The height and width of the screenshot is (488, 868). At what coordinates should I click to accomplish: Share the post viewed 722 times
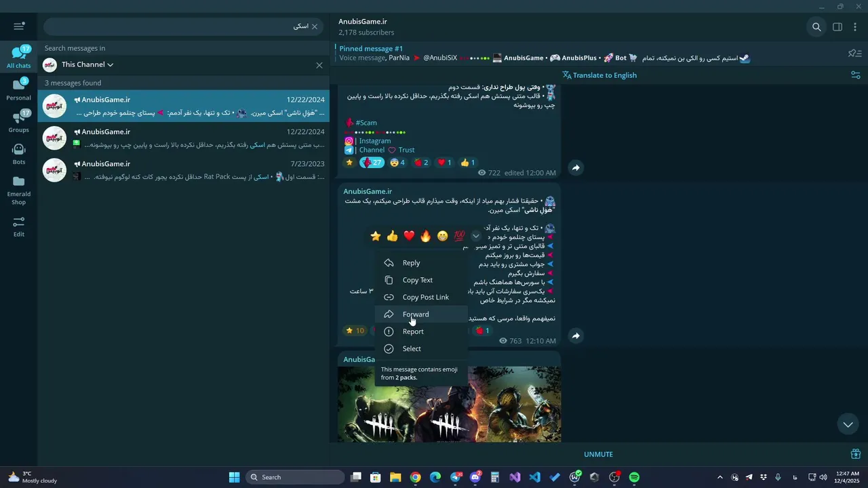tap(576, 167)
